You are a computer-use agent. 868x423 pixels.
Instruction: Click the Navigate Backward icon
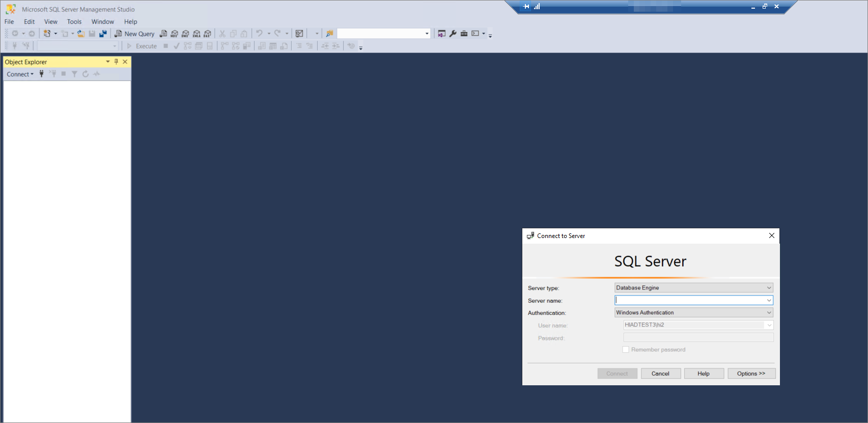pos(15,34)
